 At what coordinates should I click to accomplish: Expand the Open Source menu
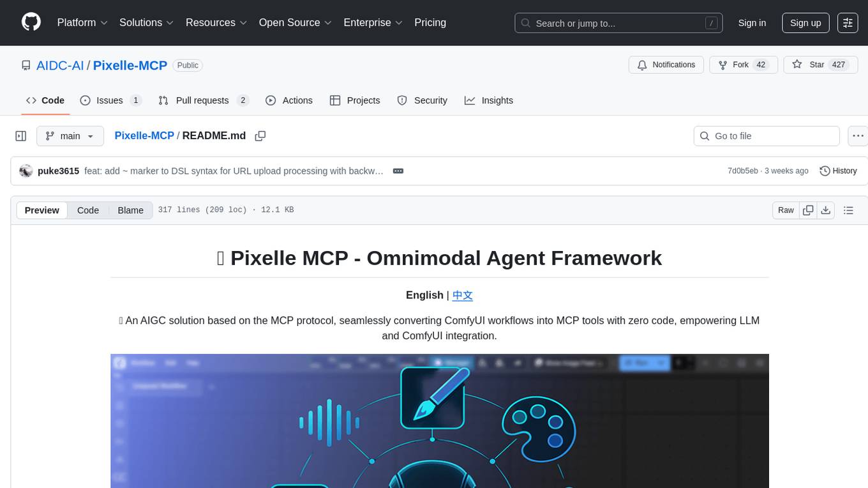tap(296, 22)
